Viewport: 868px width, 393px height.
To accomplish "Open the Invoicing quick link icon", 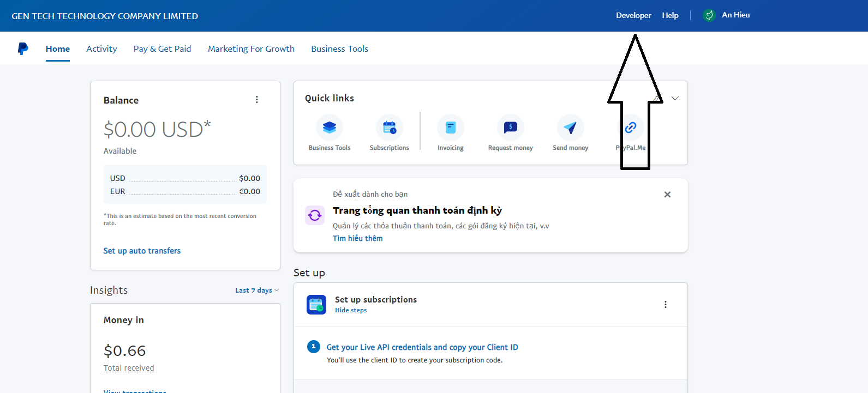I will coord(450,128).
